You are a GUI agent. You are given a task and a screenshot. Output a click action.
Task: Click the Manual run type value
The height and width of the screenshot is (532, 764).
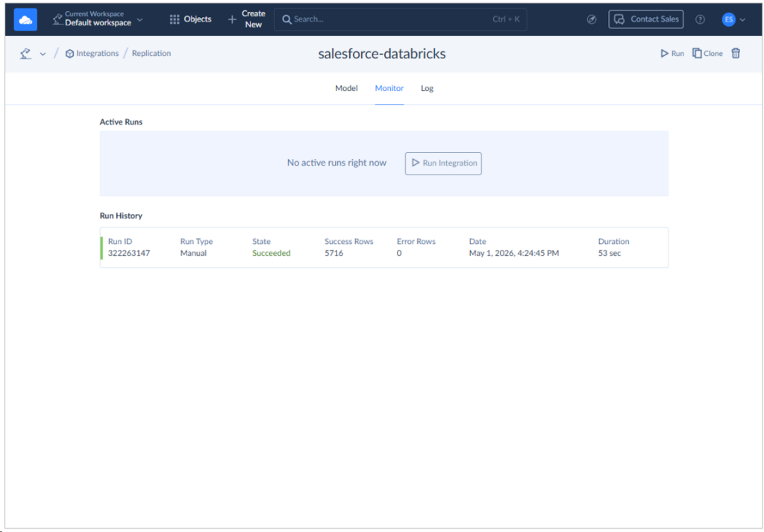[193, 253]
